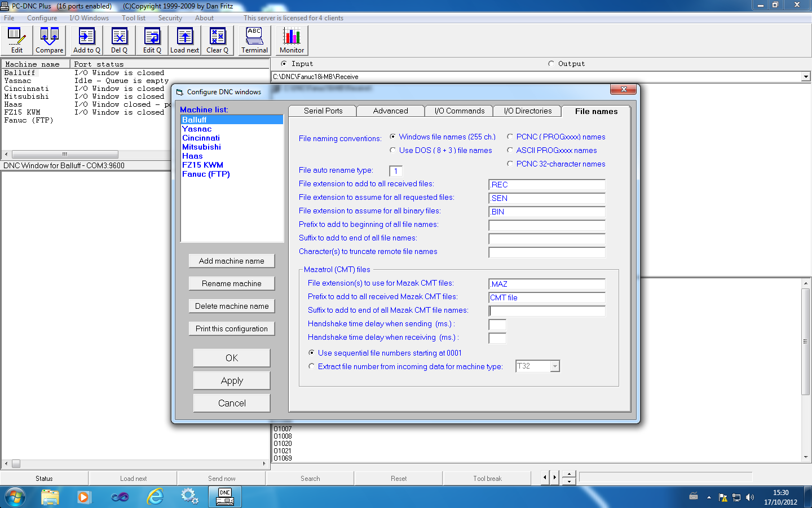This screenshot has height=508, width=812.
Task: Click the Mazak CMT prefix field
Action: (547, 297)
